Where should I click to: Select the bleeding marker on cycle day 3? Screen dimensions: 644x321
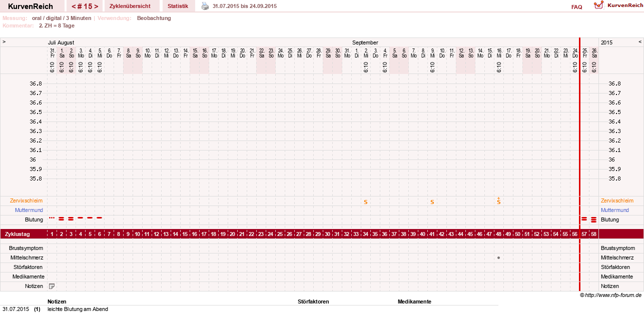71,218
